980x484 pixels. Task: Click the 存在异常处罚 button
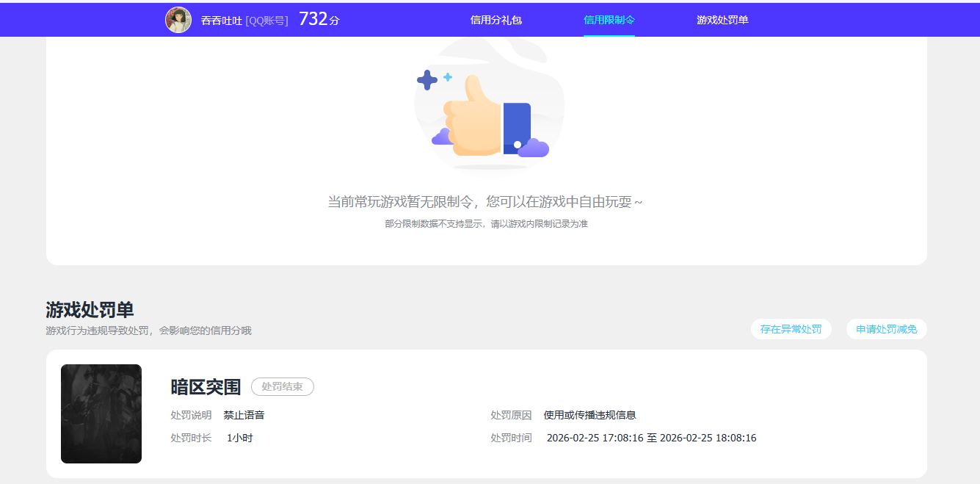click(x=791, y=329)
